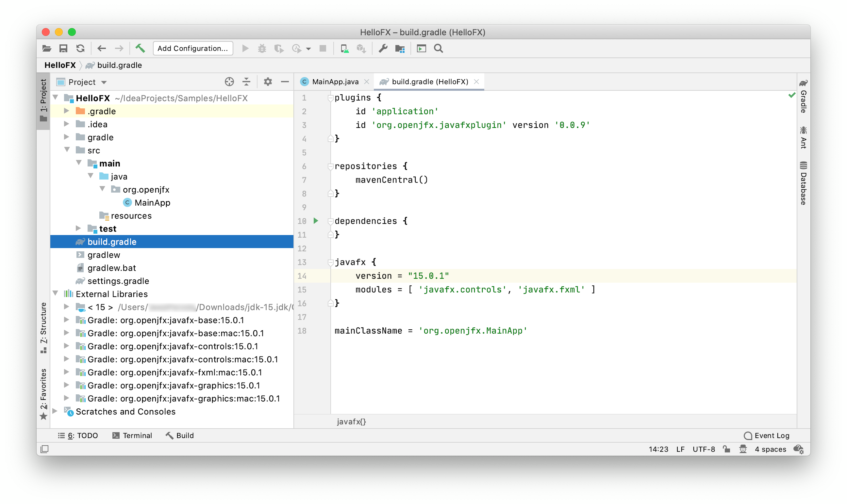The height and width of the screenshot is (504, 847).
Task: Click the Build Project hammer icon
Action: tap(140, 49)
